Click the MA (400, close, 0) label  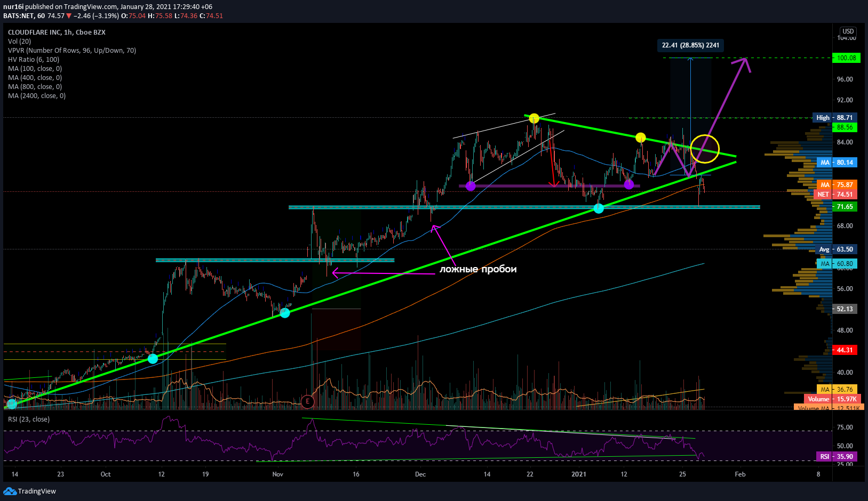tap(35, 77)
